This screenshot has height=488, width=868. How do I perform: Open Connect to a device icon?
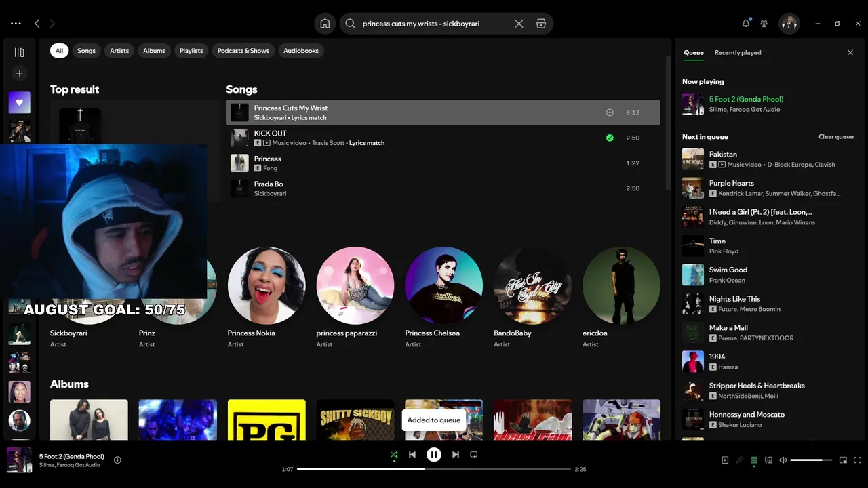coord(768,460)
